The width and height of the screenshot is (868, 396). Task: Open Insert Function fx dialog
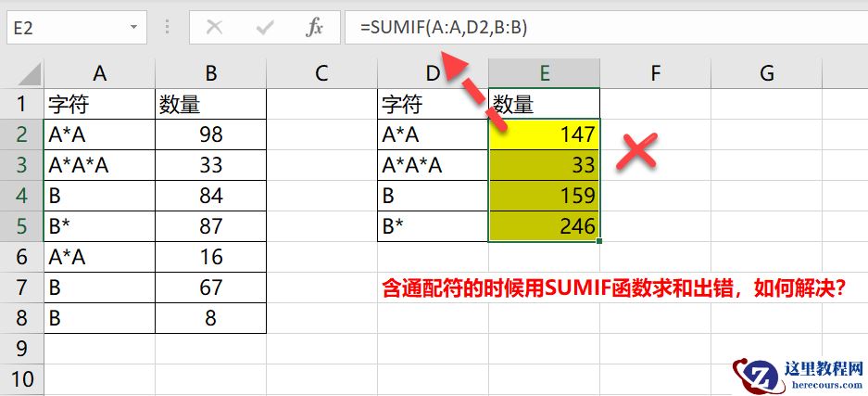pos(314,27)
